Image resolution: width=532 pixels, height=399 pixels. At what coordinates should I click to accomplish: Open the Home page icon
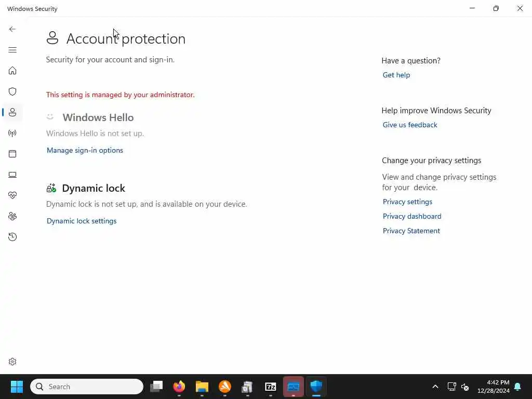point(12,71)
